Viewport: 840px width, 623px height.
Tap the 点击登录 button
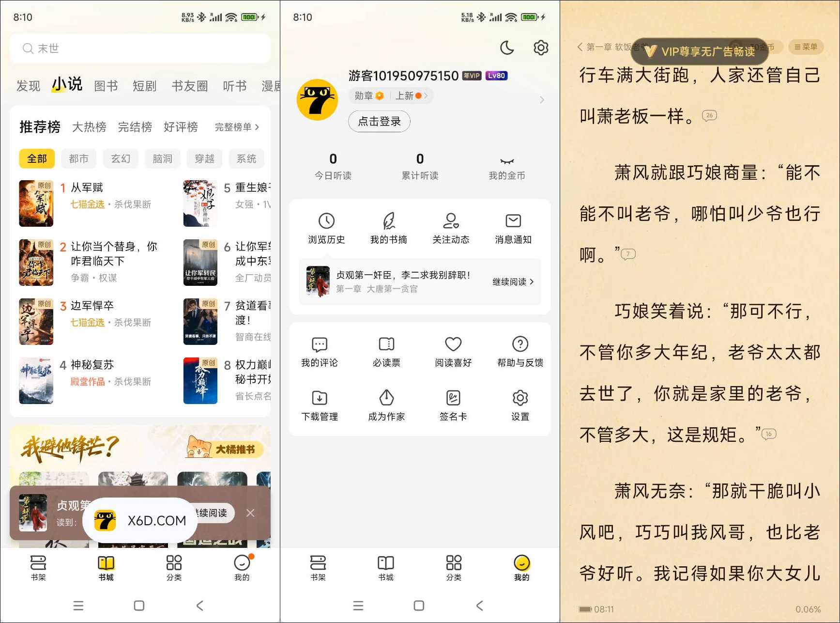point(379,121)
